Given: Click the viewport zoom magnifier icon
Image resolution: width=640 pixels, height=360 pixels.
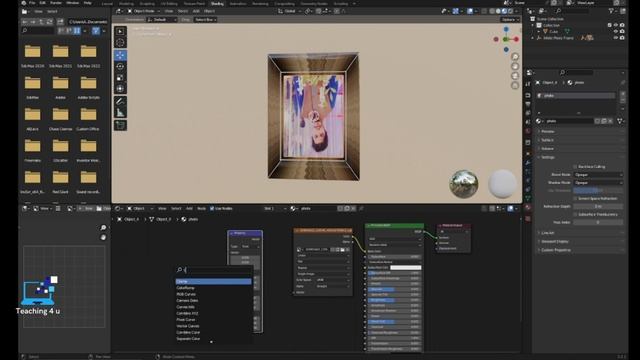Looking at the screenshot, I should (515, 56).
